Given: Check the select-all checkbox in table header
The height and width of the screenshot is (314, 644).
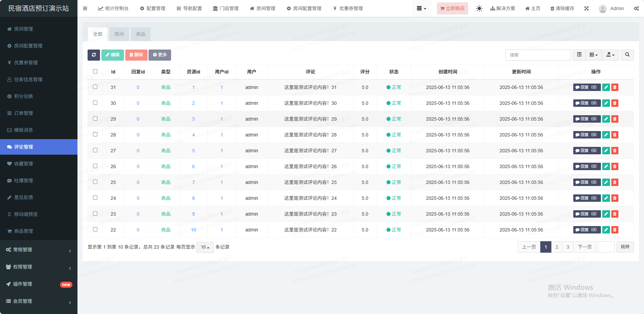Looking at the screenshot, I should [x=95, y=71].
